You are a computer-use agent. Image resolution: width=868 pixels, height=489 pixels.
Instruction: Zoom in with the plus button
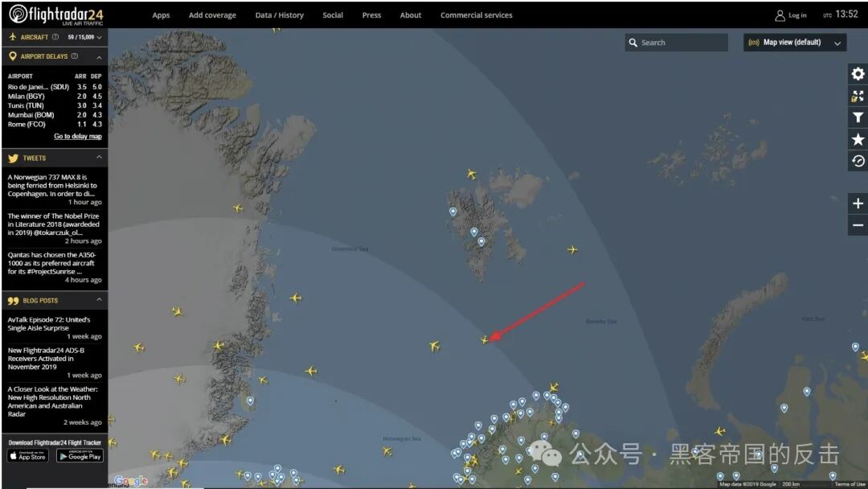[x=858, y=203]
